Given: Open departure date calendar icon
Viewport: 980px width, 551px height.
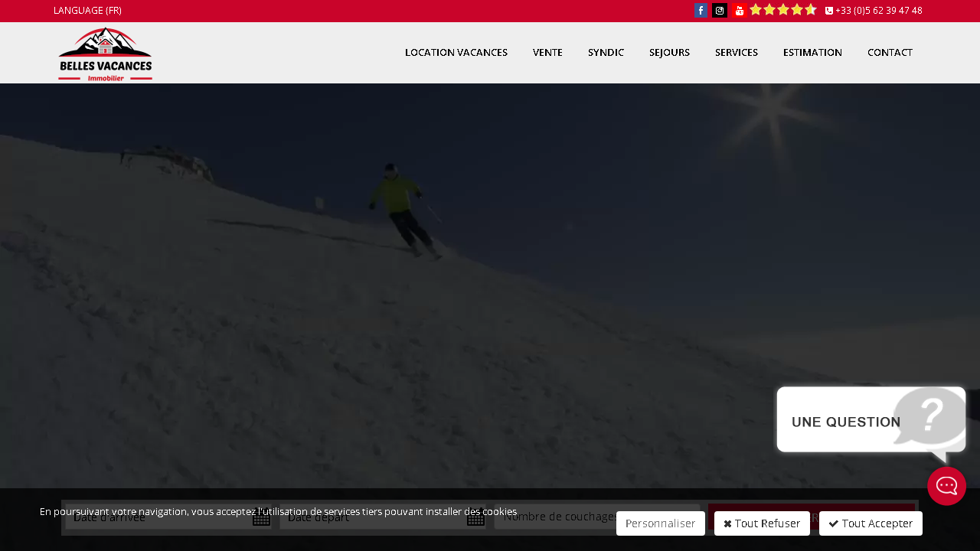Looking at the screenshot, I should pos(475,518).
